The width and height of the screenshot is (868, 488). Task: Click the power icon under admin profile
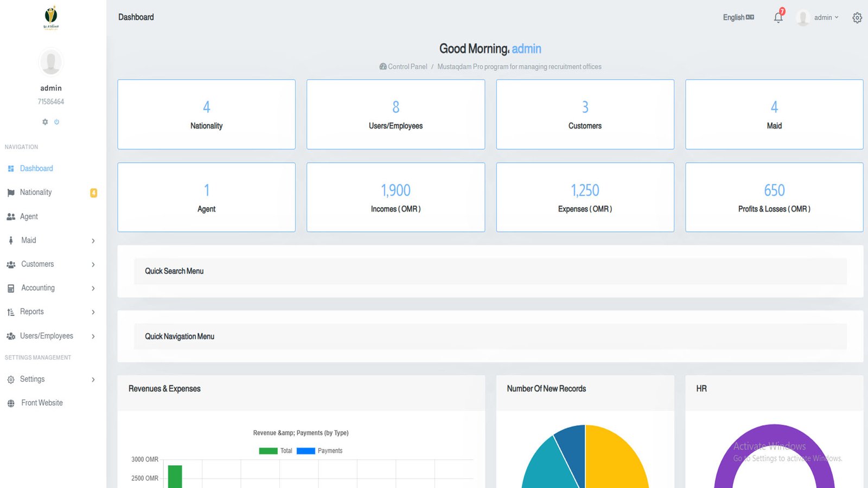56,122
